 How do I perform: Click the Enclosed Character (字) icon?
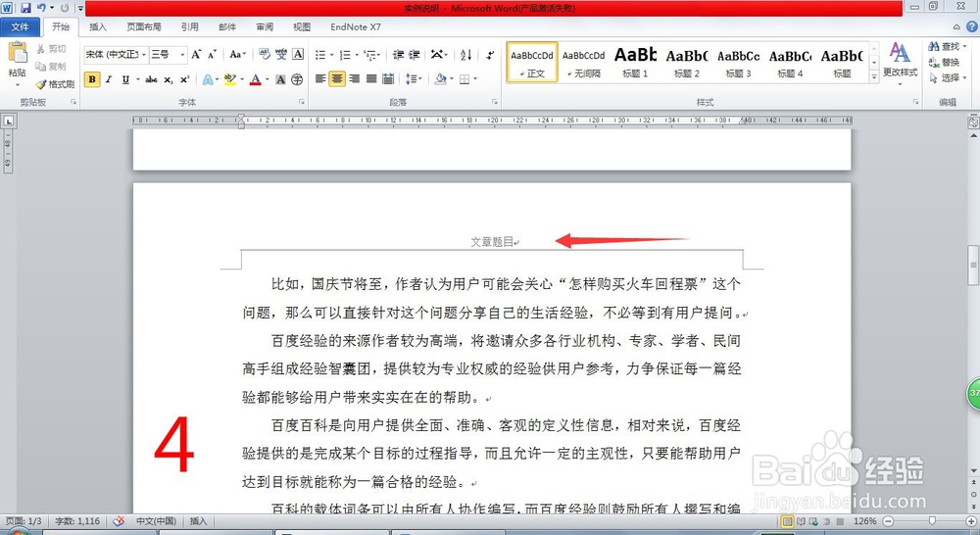[297, 79]
